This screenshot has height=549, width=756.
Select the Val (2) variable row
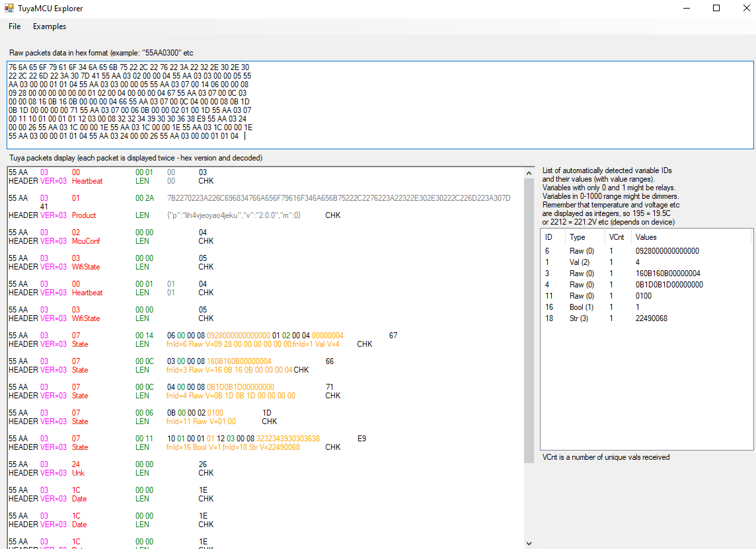[646, 262]
